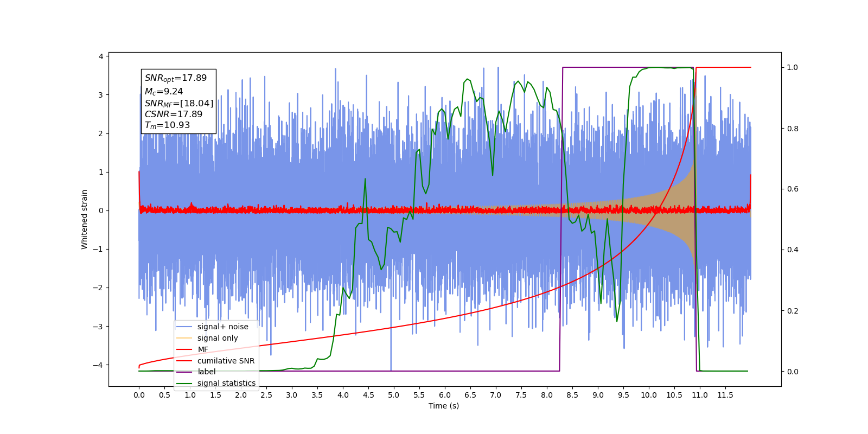Click the Tm=10.93 annotation text
Screen dimensions: 868x434
tap(167, 125)
